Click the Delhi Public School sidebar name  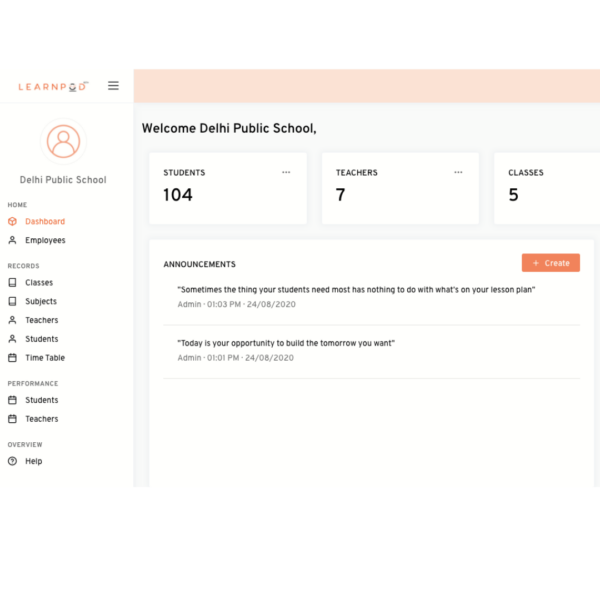click(x=63, y=180)
